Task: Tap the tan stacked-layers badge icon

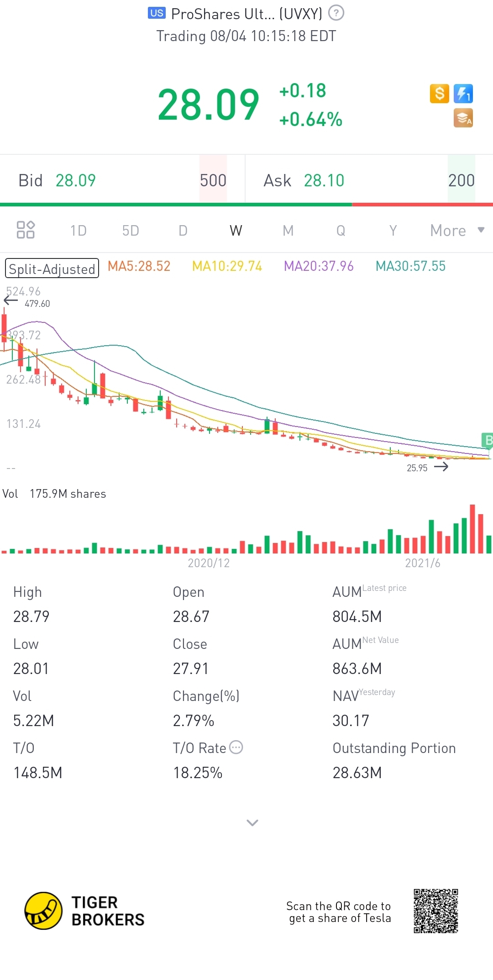Action: (463, 118)
